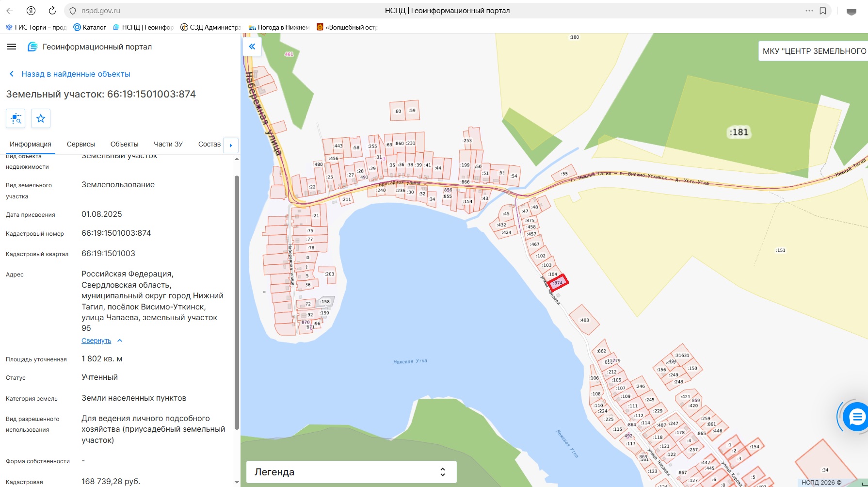Viewport: 868px width, 487px height.
Task: Go back with the browser back arrow
Action: point(10,11)
